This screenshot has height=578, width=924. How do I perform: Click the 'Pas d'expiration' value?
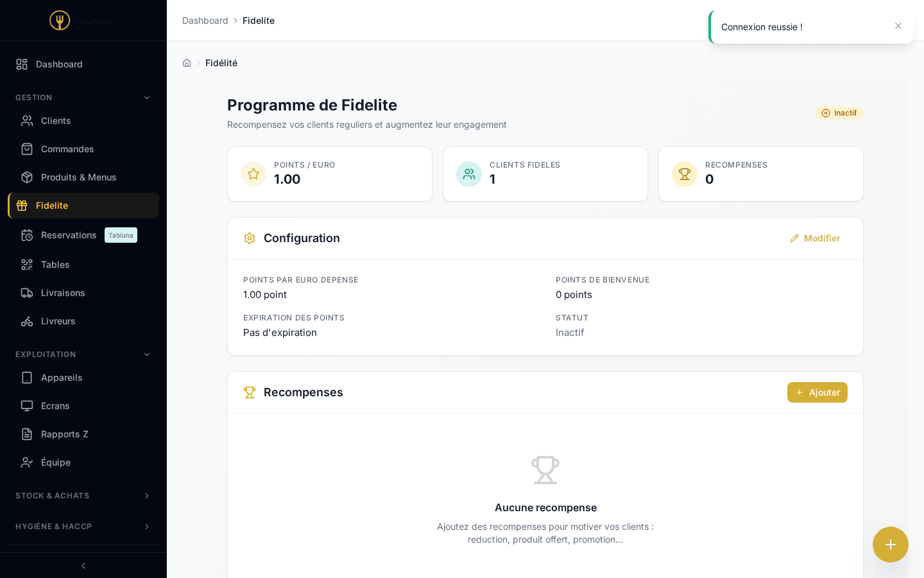coord(280,333)
